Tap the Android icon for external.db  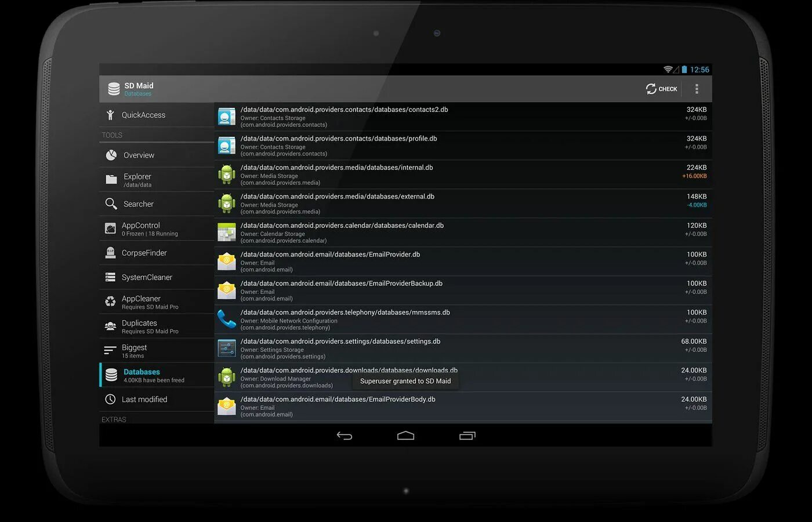click(x=227, y=204)
